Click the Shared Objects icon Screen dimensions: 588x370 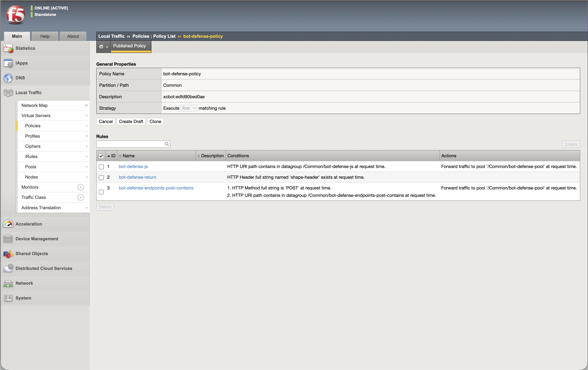(x=8, y=254)
